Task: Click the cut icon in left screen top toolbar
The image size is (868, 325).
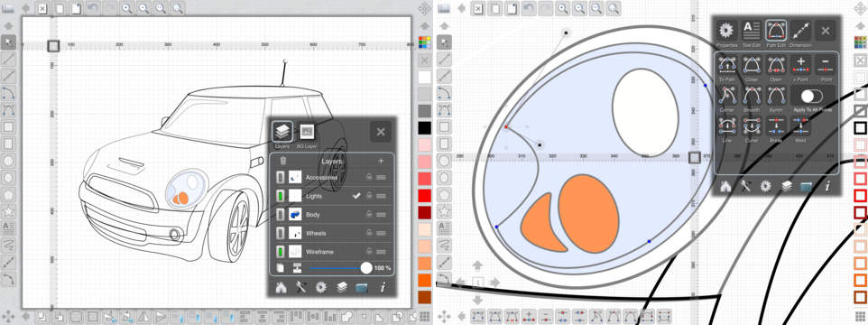Action: click(x=42, y=8)
